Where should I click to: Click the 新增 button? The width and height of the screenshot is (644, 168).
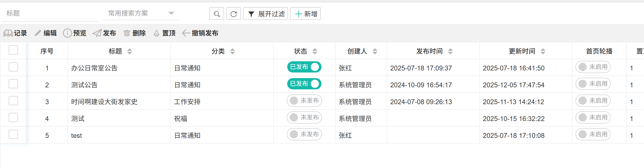pos(305,14)
